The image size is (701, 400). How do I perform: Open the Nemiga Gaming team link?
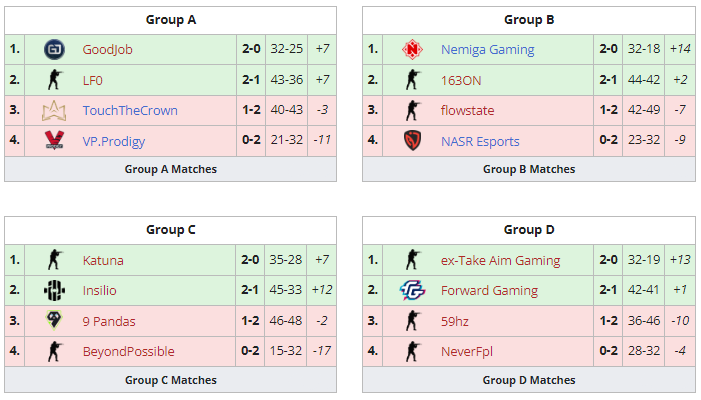487,49
